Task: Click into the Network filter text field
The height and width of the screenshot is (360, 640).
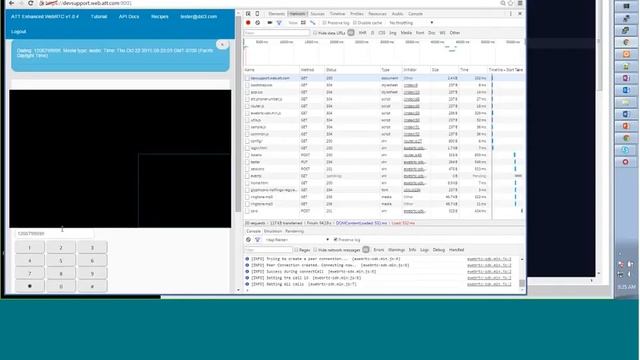Action: (276, 33)
